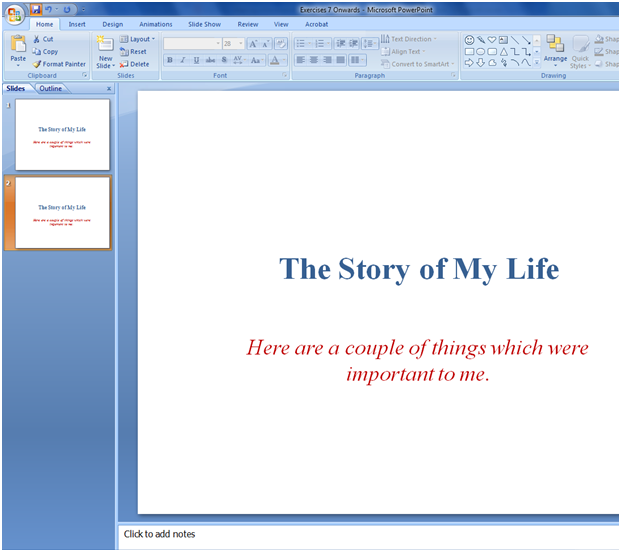Screen dimensions: 621x552
Task: Switch to the Outline pane tab
Action: tap(51, 88)
